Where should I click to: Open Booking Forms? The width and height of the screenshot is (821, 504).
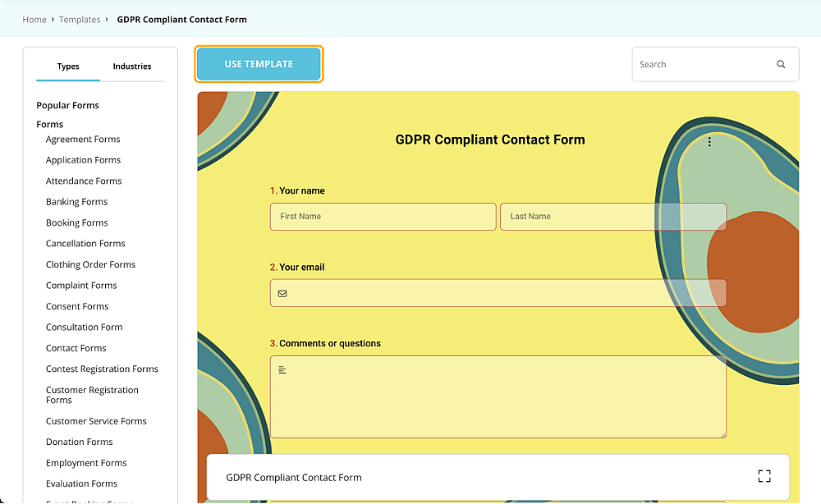tap(76, 223)
